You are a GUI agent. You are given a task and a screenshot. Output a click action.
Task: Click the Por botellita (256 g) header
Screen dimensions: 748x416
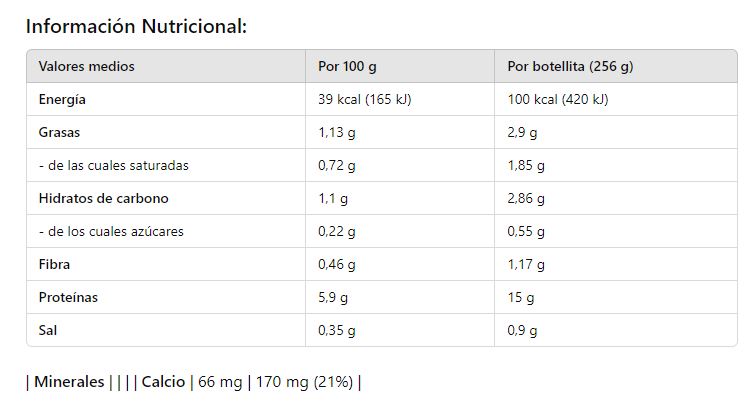pyautogui.click(x=570, y=67)
